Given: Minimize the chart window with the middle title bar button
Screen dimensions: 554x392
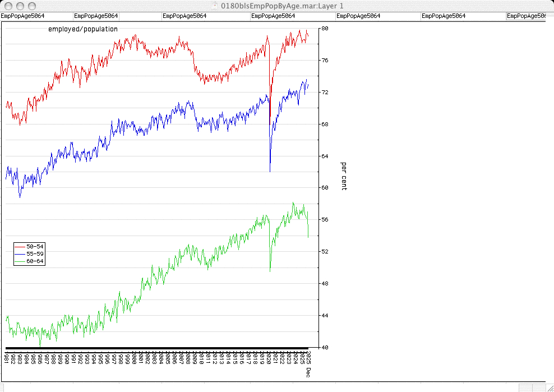Looking at the screenshot, I should tap(20, 6).
